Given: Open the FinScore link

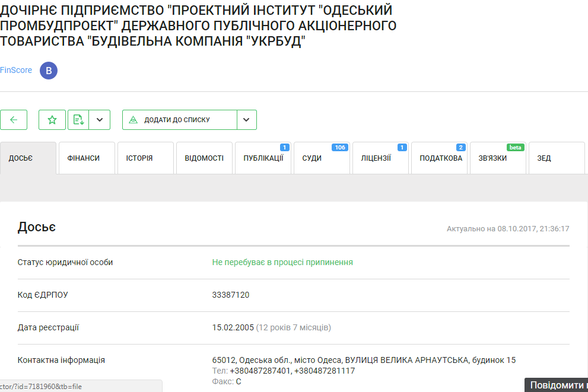Looking at the screenshot, I should tap(16, 71).
